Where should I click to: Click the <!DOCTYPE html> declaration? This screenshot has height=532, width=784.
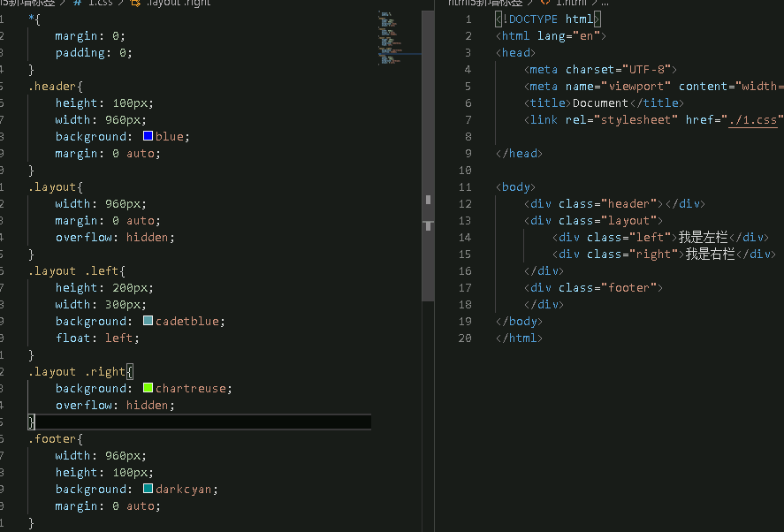(547, 19)
